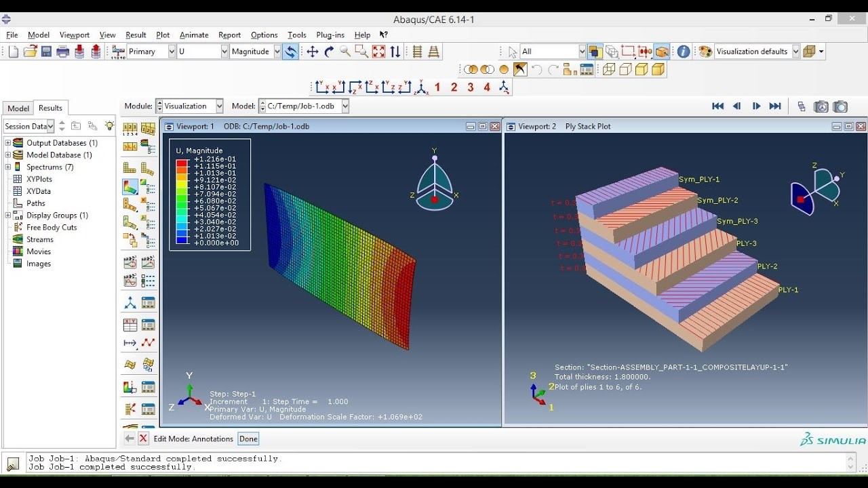The image size is (868, 488).
Task: Click the Done button in prompt area
Action: click(x=248, y=439)
